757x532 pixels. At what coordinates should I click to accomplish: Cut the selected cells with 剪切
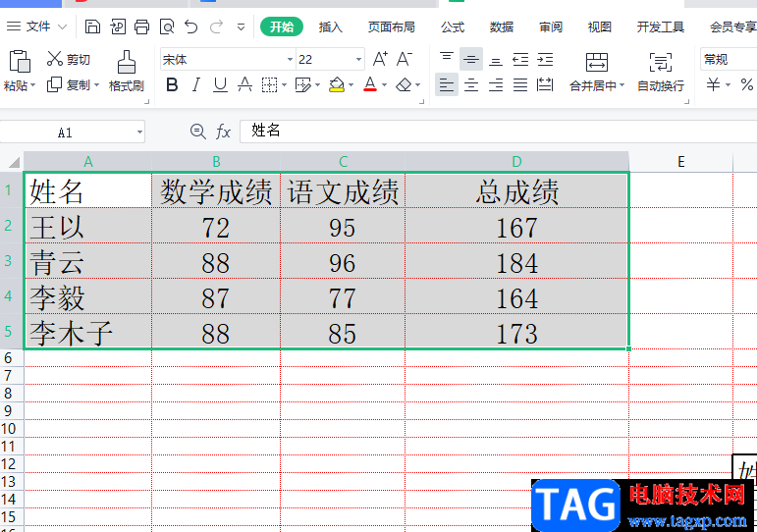(69, 59)
